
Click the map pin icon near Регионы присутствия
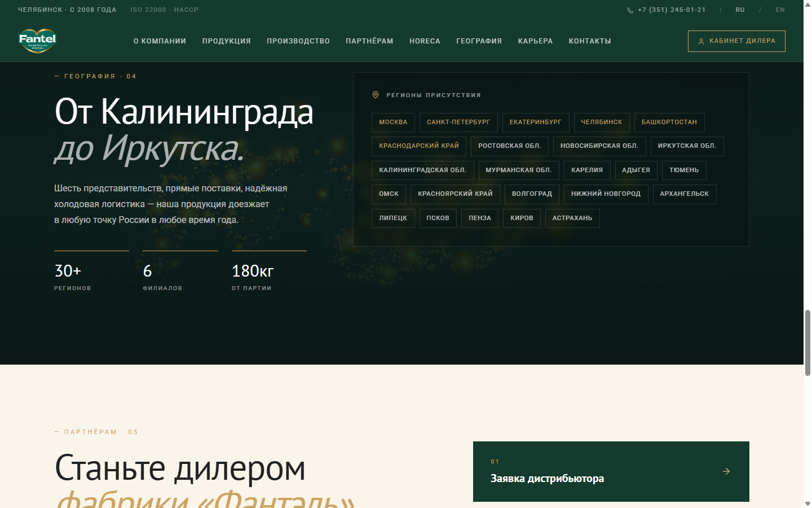(376, 95)
